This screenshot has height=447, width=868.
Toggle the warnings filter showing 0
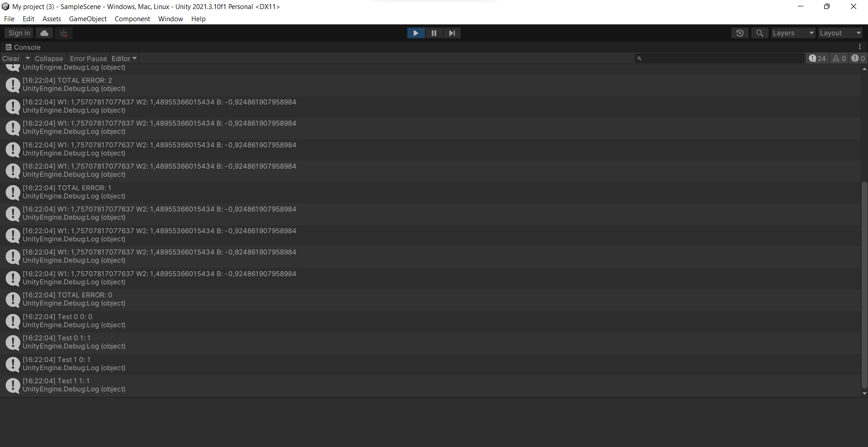point(840,58)
